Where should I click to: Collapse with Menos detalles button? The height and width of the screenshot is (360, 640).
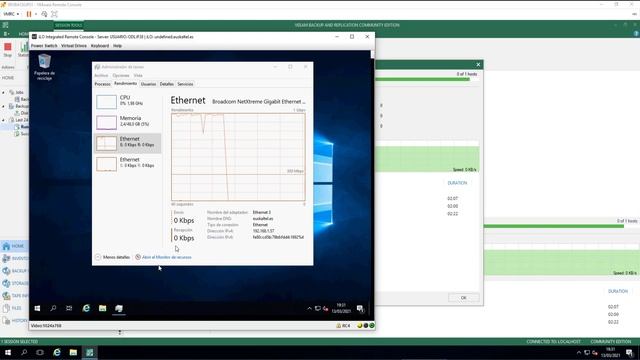[x=112, y=258]
